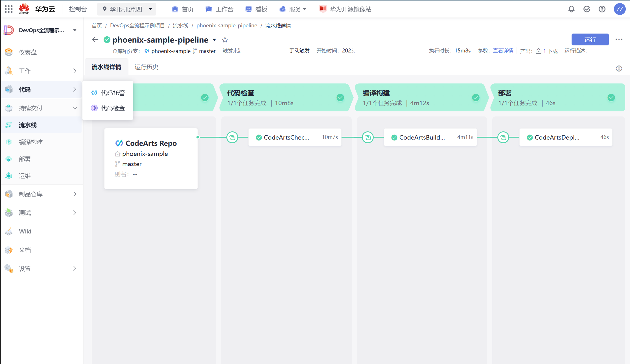Open the 查看详情 parameters link

(503, 51)
